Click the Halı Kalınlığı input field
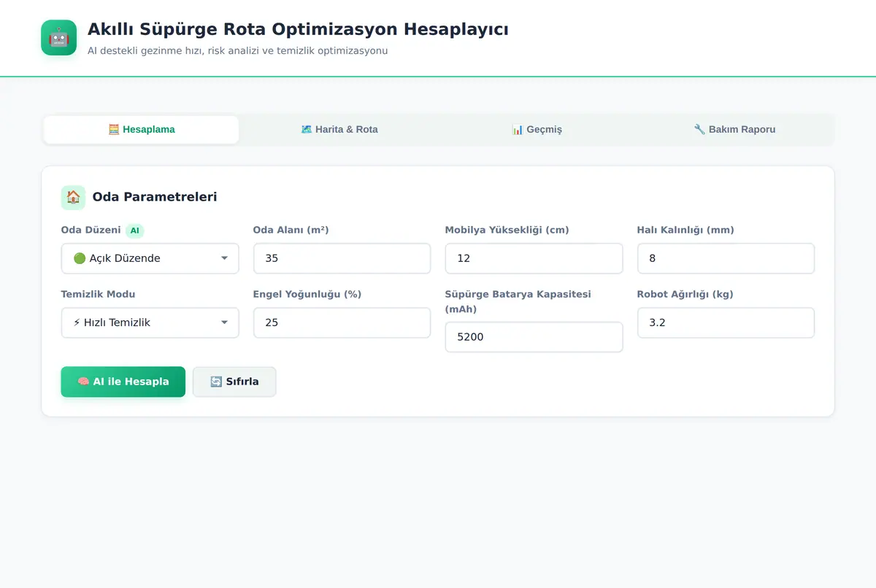This screenshot has width=876, height=588. coord(726,258)
